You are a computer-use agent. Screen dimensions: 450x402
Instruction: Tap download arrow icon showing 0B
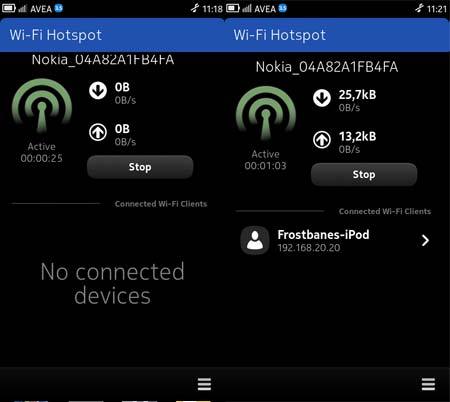[x=98, y=90]
